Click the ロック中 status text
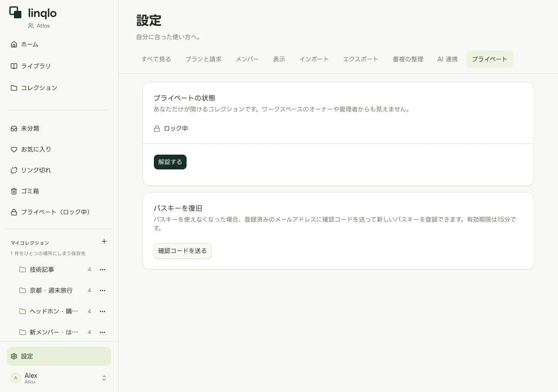The height and width of the screenshot is (392, 558). [176, 128]
